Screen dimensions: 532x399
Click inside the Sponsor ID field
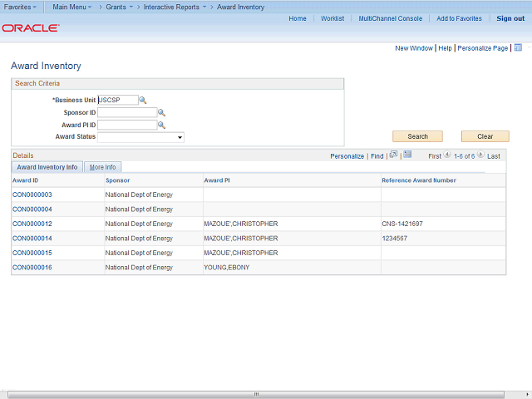click(x=126, y=113)
